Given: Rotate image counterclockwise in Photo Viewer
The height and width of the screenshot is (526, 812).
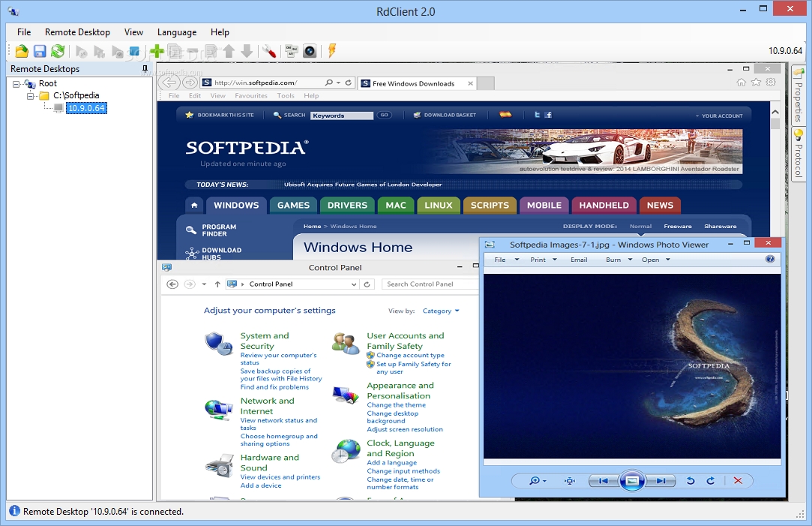Looking at the screenshot, I should [691, 481].
